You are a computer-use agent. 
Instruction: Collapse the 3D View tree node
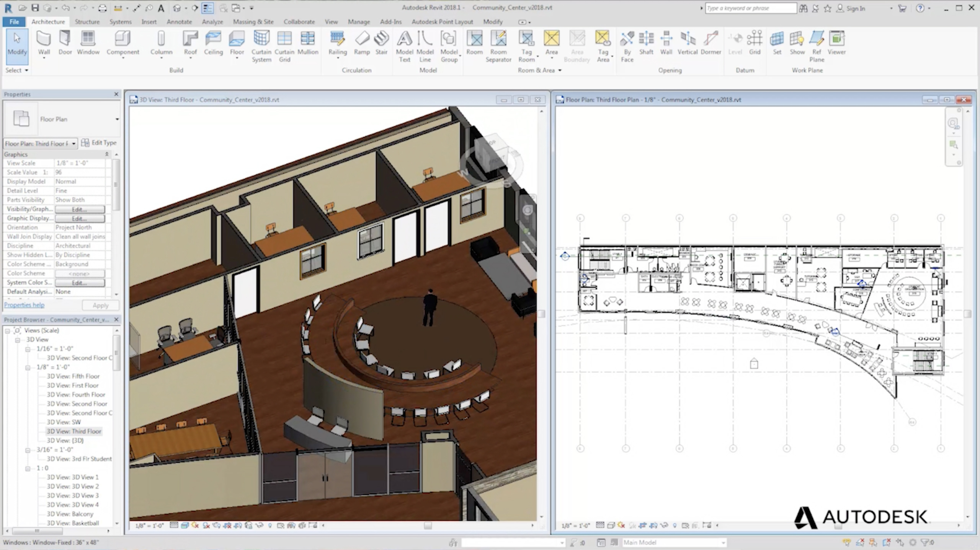[x=17, y=340]
